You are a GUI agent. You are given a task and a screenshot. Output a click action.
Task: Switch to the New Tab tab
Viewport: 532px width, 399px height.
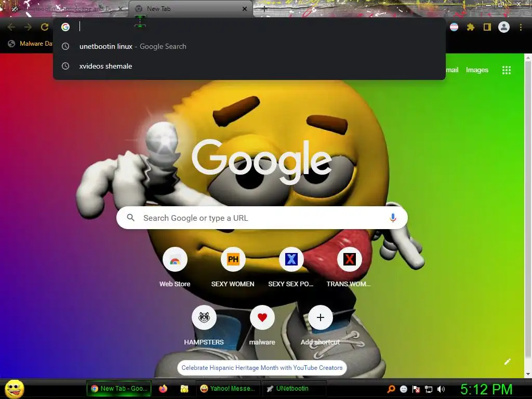tap(190, 9)
